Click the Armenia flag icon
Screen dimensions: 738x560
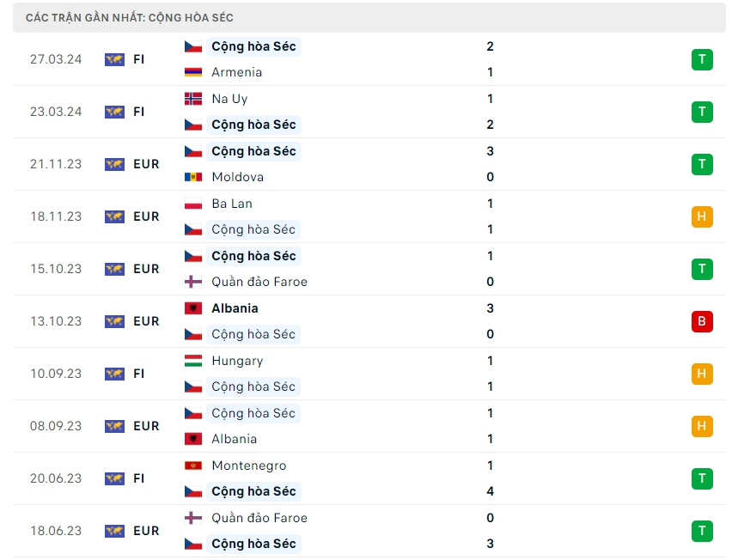(193, 73)
